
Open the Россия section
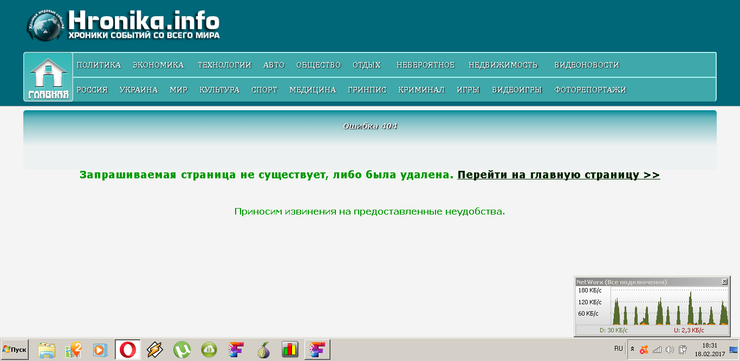pyautogui.click(x=92, y=90)
